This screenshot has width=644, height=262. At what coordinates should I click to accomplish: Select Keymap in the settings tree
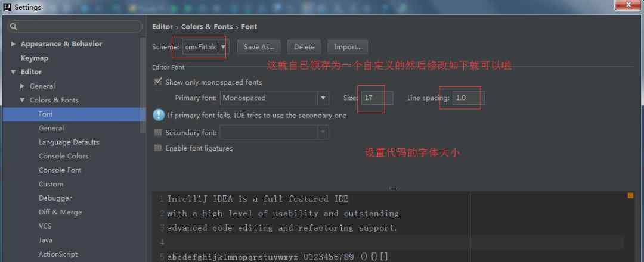click(35, 58)
